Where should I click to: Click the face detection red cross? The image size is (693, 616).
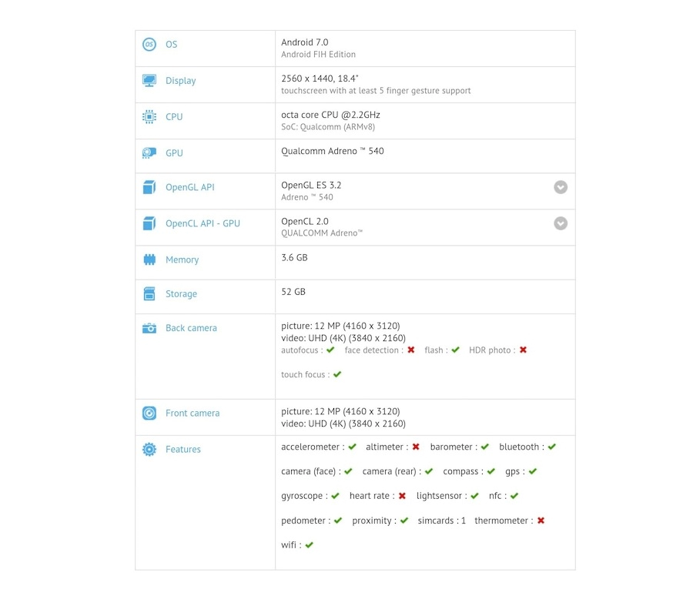coord(411,350)
